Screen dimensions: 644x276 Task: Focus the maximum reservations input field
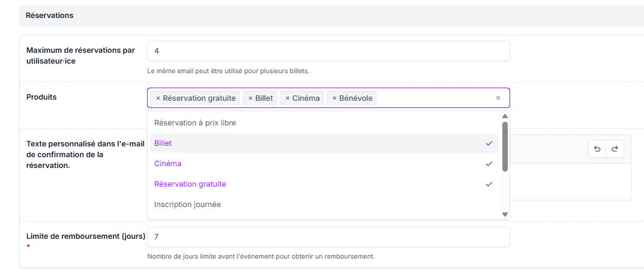point(328,51)
